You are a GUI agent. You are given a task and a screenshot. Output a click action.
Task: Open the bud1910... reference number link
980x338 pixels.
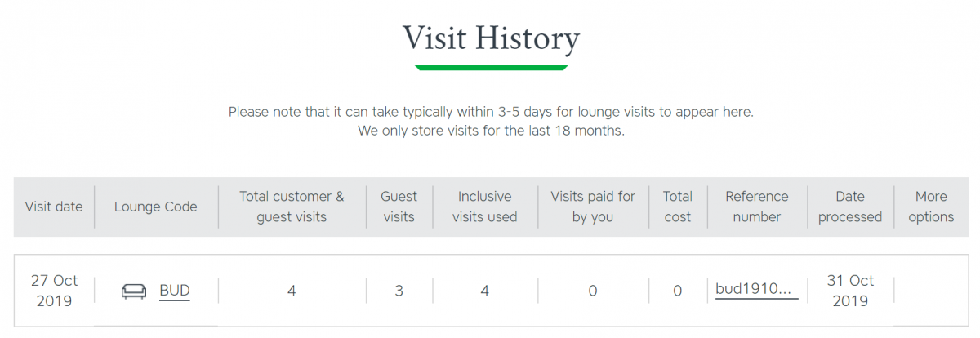[756, 289]
